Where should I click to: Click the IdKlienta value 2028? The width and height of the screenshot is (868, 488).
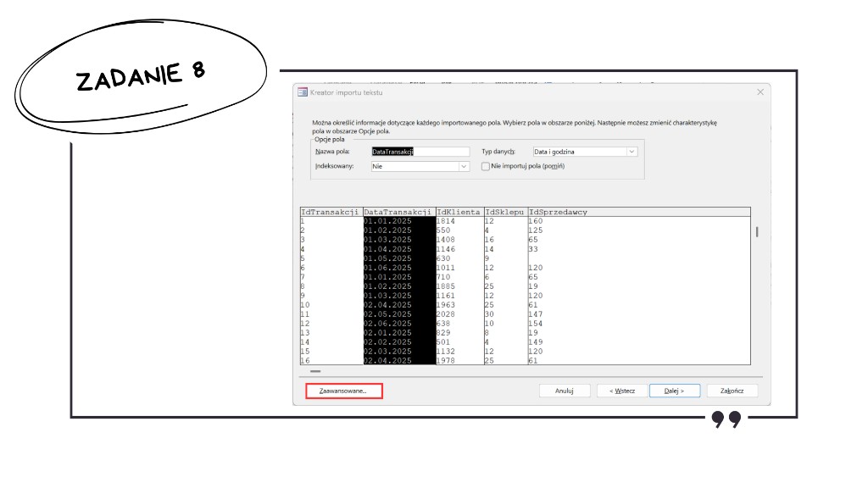pos(446,314)
